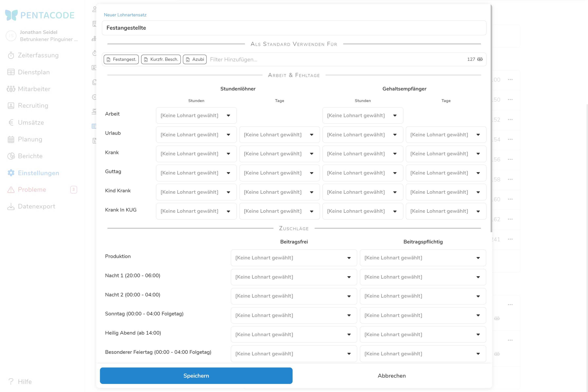
Task: Click the Mitarbeiter people icon
Action: [x=11, y=89]
